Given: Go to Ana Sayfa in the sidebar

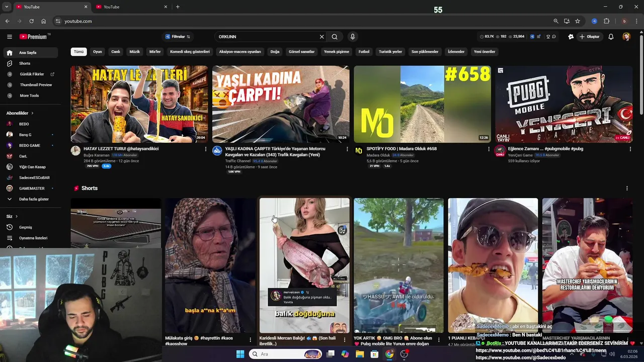Looking at the screenshot, I should [30, 53].
